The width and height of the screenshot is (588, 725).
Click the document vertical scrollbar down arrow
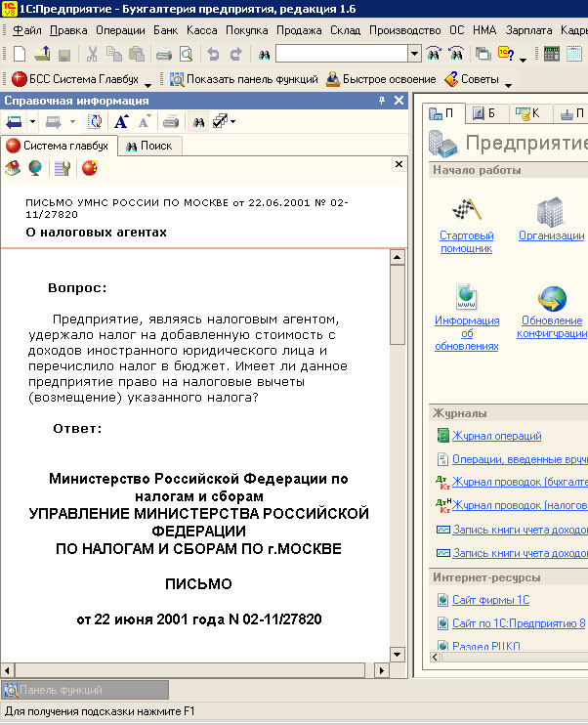point(398,654)
